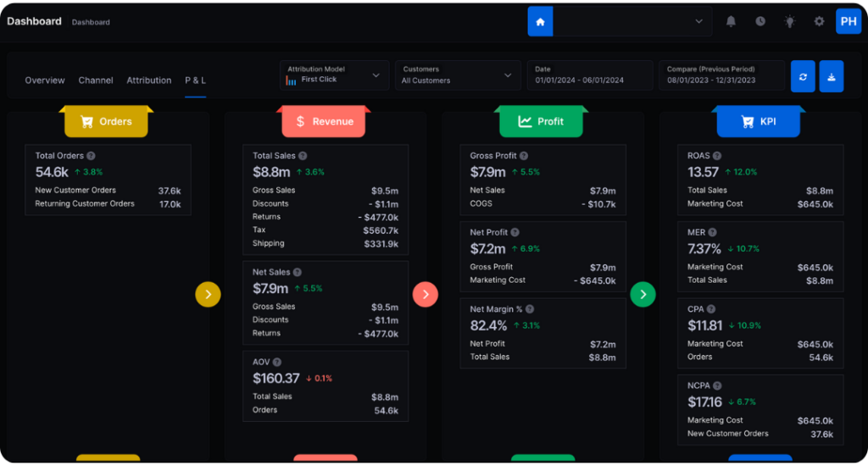Click the Net Margin value 82.4%

pos(488,325)
